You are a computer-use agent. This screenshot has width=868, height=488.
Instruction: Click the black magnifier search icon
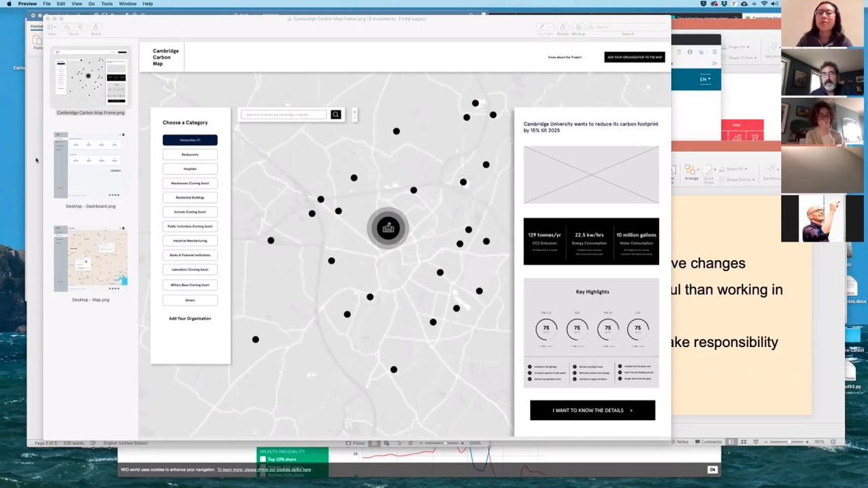click(x=336, y=114)
